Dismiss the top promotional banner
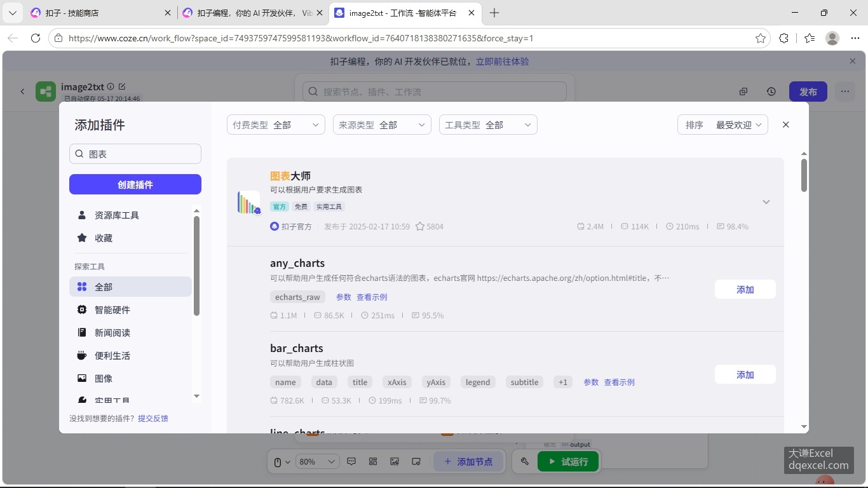The image size is (868, 488). pyautogui.click(x=853, y=61)
